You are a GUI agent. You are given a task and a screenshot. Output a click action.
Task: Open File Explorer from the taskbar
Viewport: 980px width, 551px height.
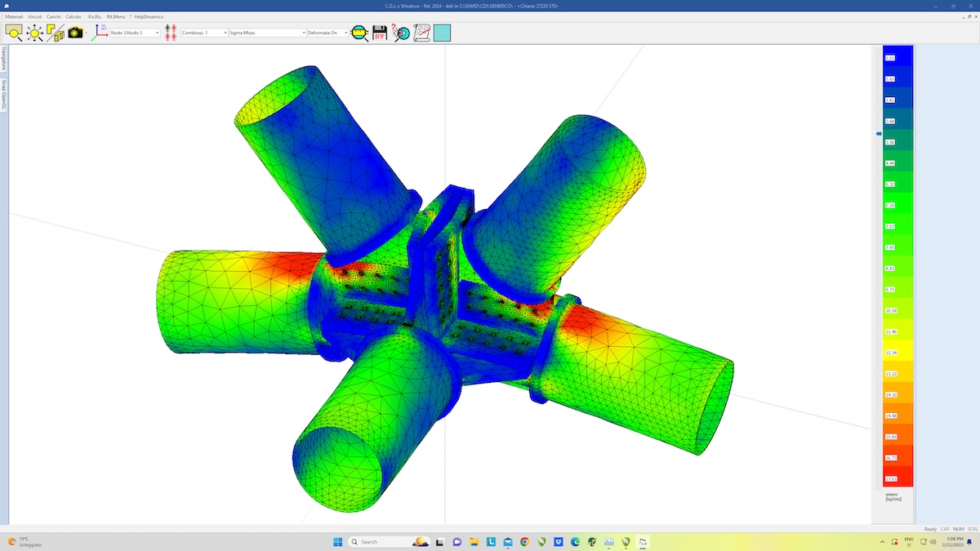tap(474, 541)
